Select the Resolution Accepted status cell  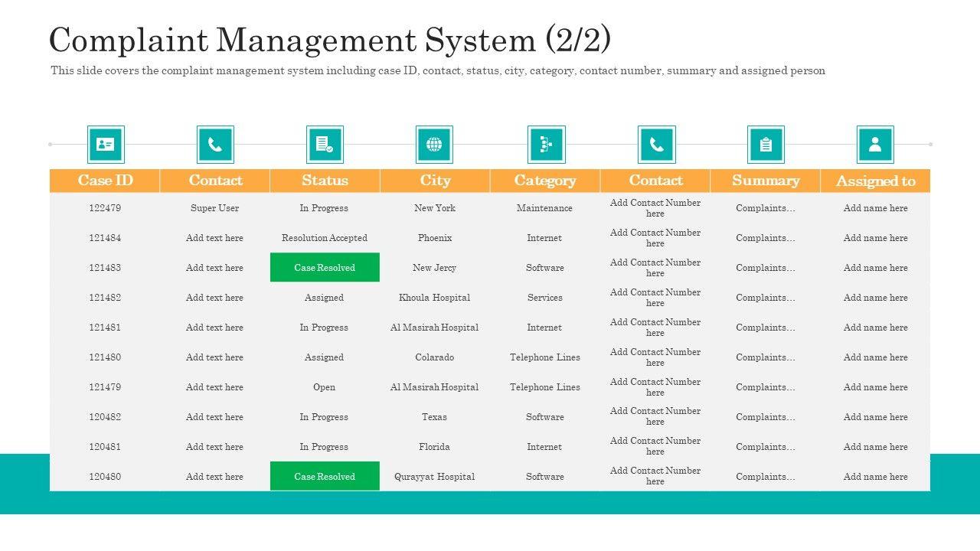click(x=325, y=238)
